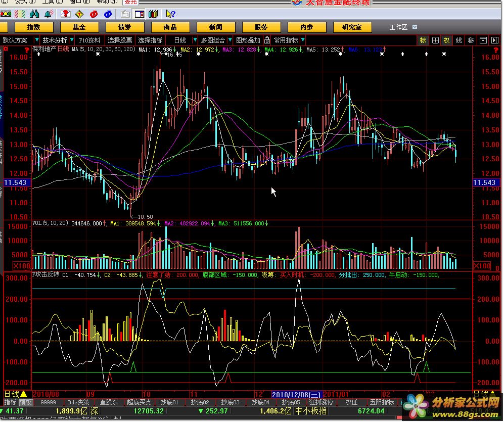Click the yellow triangle beside 日线 at bottom-left
The image size is (504, 422).
[24, 394]
